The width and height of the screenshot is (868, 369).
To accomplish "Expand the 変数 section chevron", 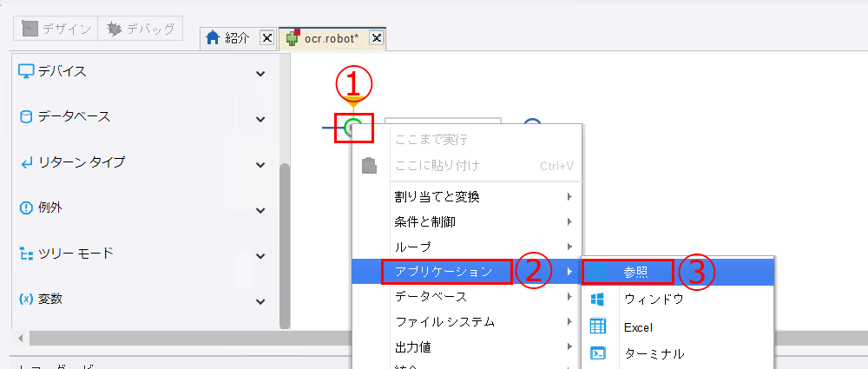I will tap(260, 302).
